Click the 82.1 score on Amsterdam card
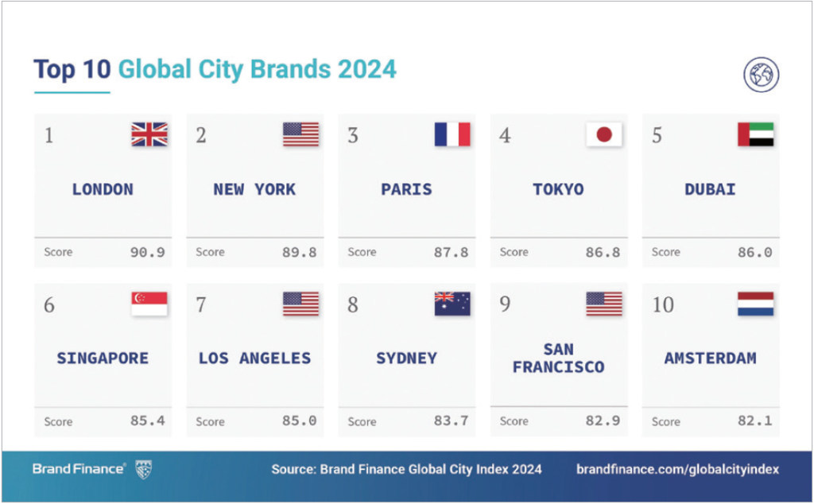Image resolution: width=814 pixels, height=504 pixels. 754,421
